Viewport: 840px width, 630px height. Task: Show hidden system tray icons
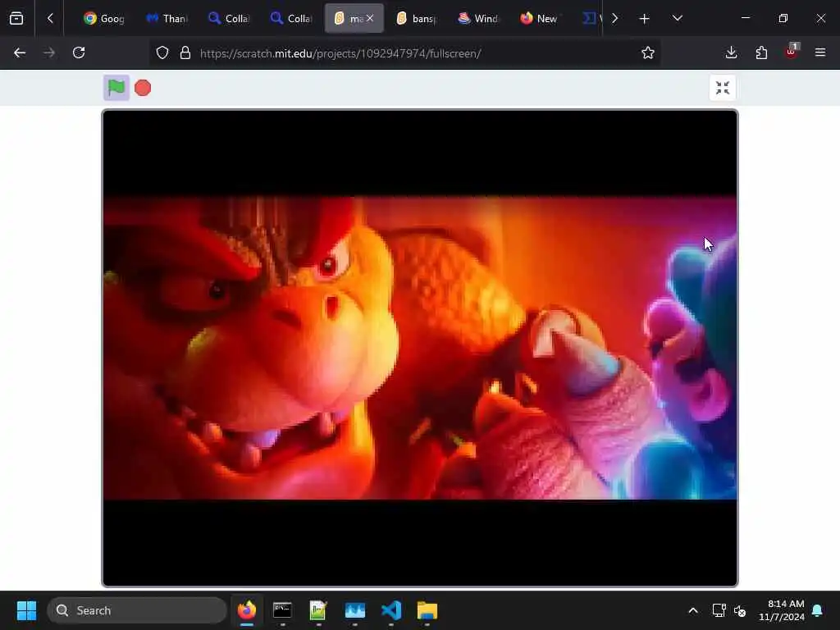[x=692, y=610]
